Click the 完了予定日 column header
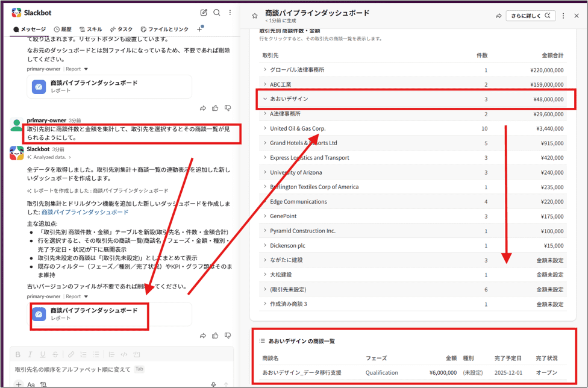Image resolution: width=588 pixels, height=388 pixels. click(508, 358)
